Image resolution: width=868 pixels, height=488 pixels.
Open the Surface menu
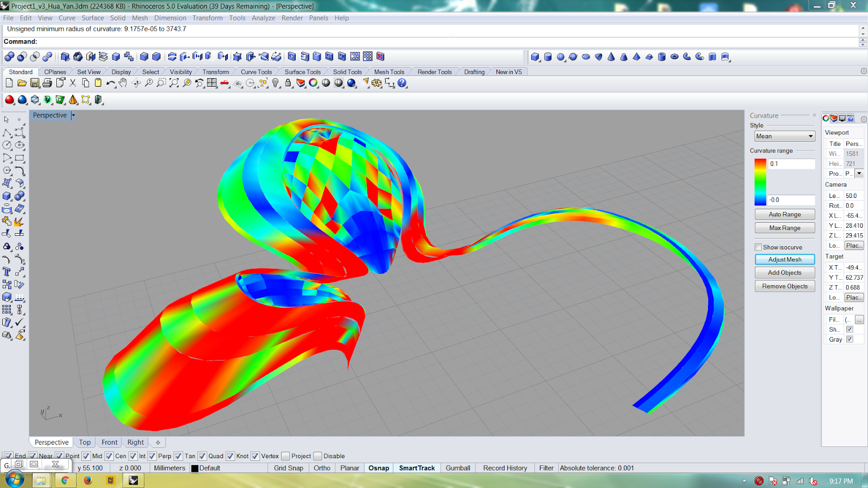coord(92,18)
